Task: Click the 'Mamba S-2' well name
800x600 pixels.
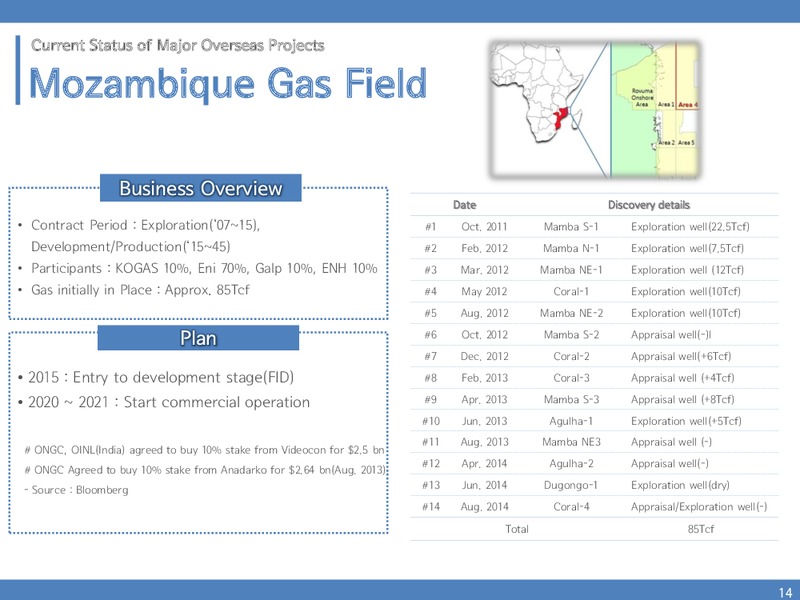Action: pos(571,335)
